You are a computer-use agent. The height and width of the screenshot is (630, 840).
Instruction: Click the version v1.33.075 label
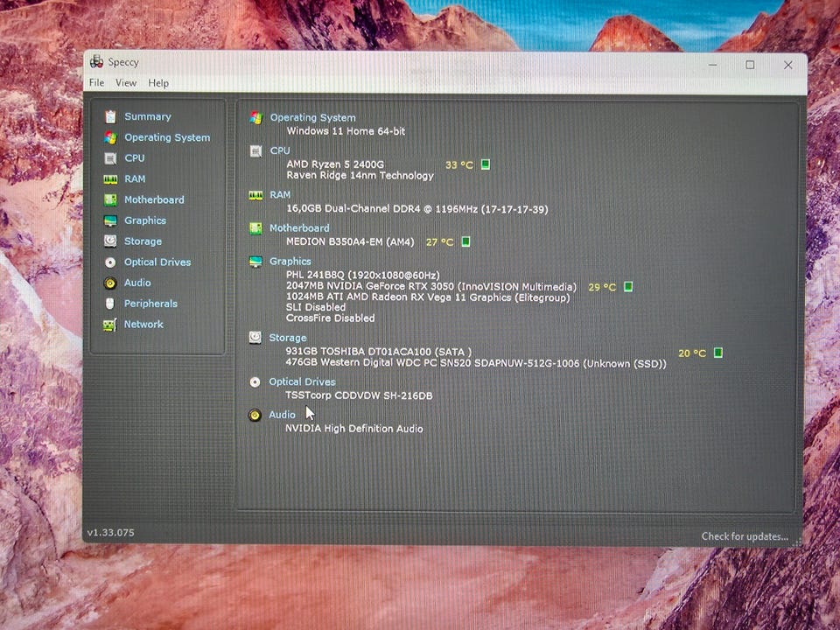[x=111, y=533]
